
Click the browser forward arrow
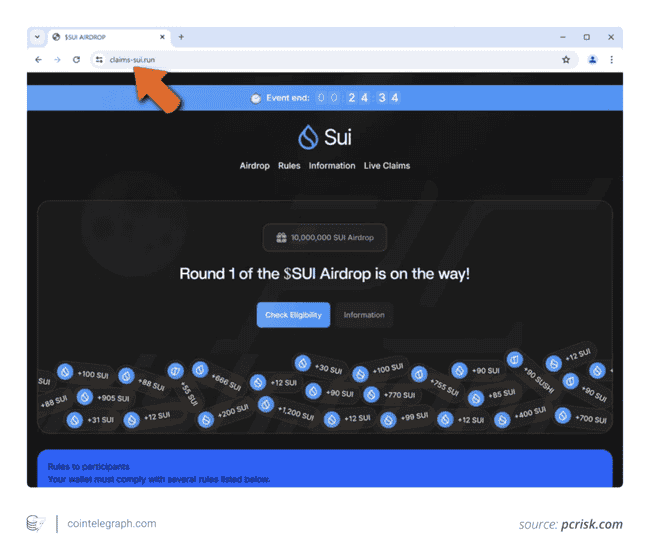point(57,60)
